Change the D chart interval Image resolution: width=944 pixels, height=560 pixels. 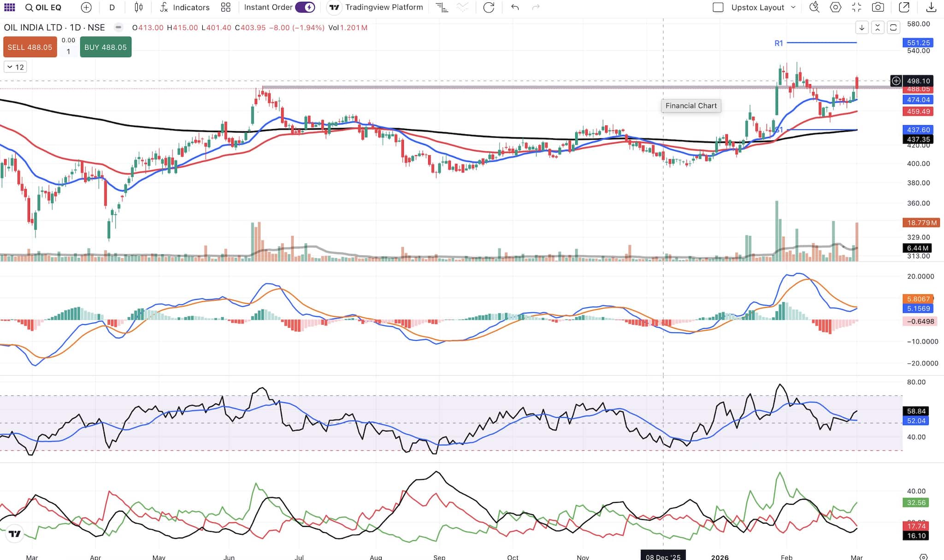(112, 7)
